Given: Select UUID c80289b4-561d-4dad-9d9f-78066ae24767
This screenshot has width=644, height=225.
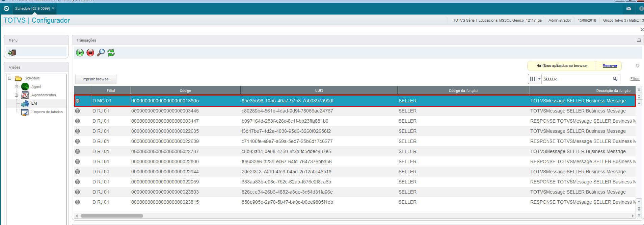Looking at the screenshot, I should [287, 111].
